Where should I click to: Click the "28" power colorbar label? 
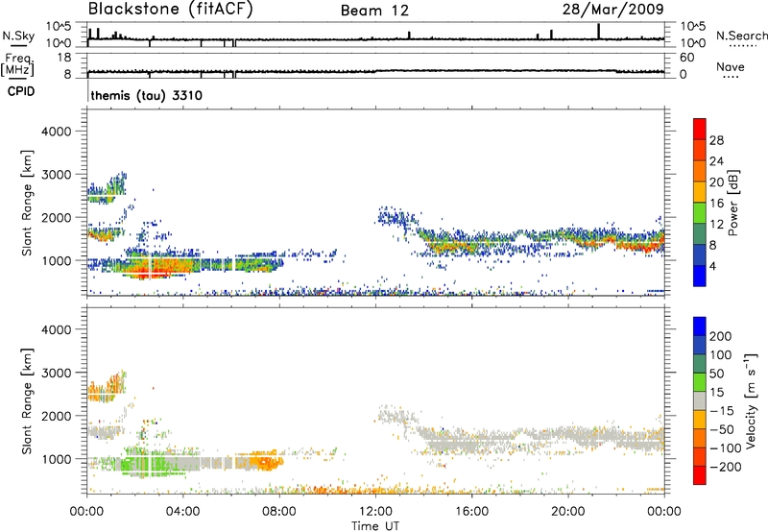click(716, 140)
